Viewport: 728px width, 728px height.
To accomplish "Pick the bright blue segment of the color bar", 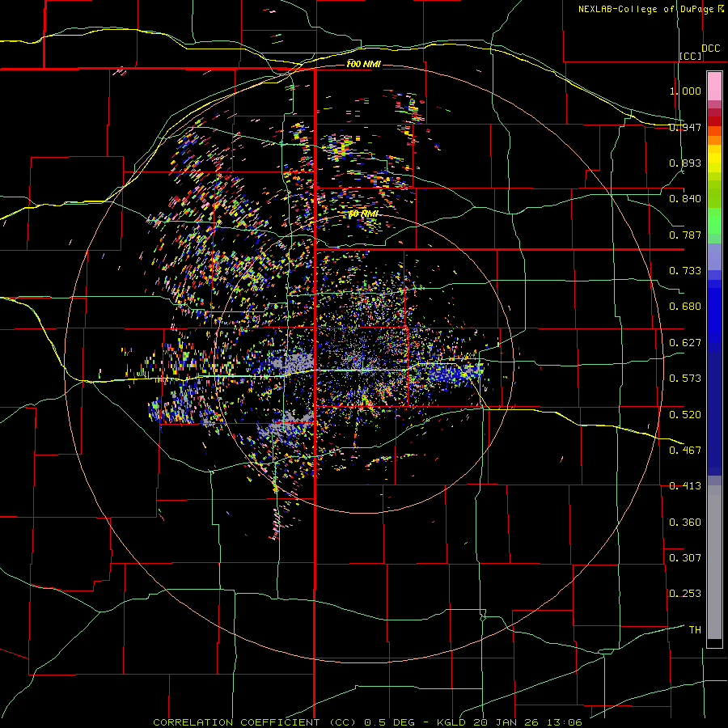I will pyautogui.click(x=714, y=315).
